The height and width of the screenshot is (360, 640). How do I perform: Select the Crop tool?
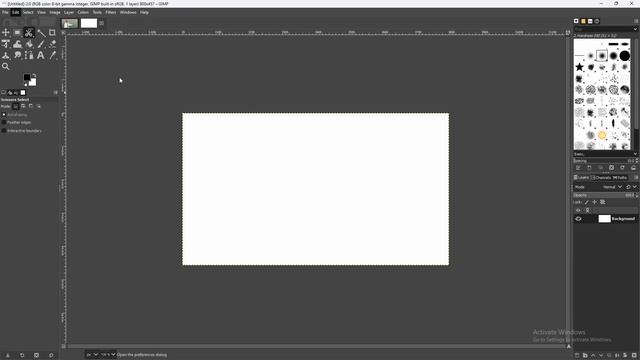[x=52, y=33]
